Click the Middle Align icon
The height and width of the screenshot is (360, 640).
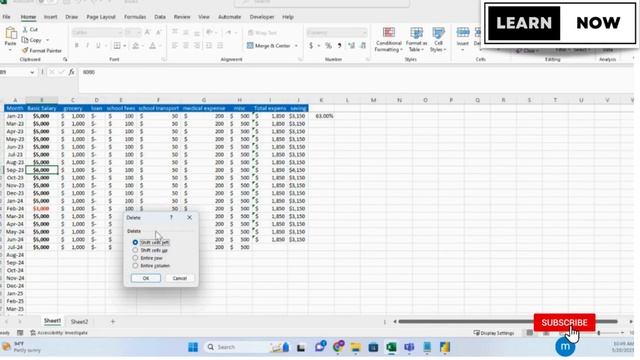coord(186,32)
